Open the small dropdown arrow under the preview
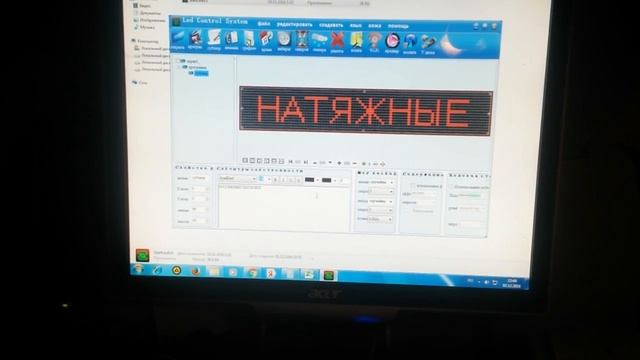Viewport: 640px width, 360px height. pyautogui.click(x=330, y=163)
